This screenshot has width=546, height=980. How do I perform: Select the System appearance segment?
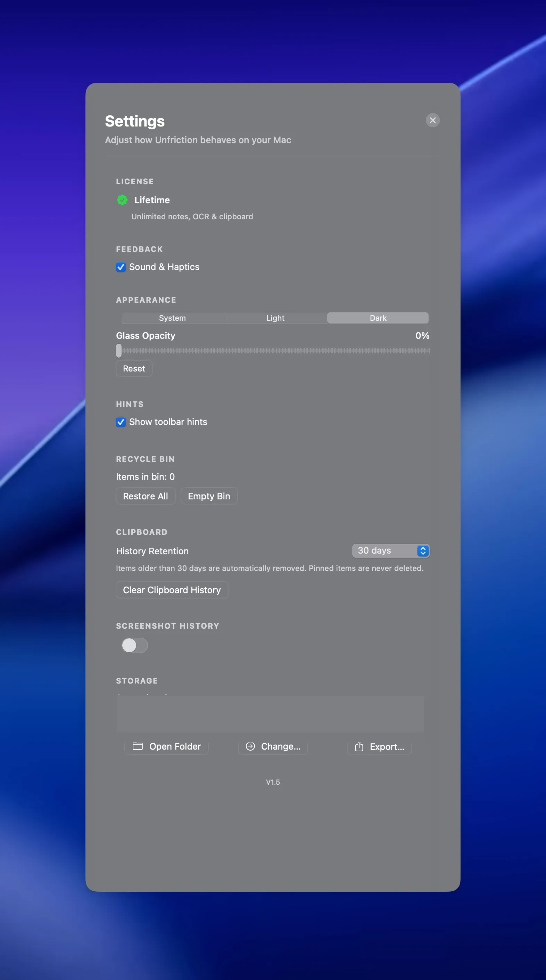pos(173,318)
